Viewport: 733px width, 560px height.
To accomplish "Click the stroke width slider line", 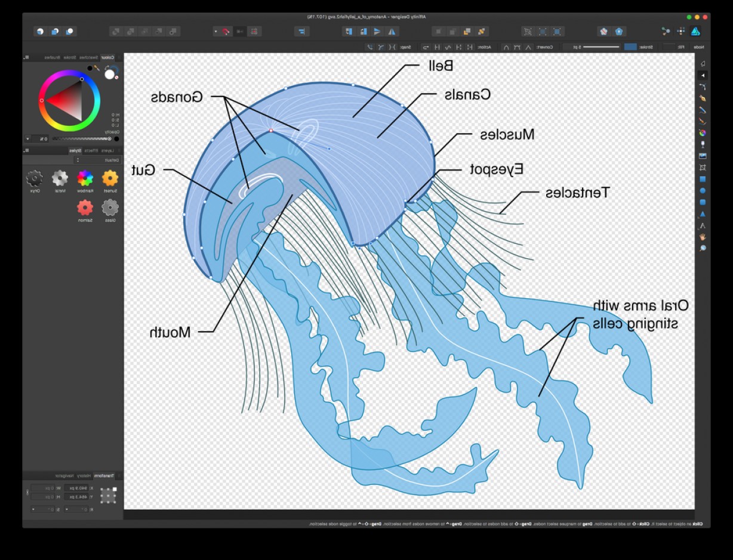I will 601,47.
